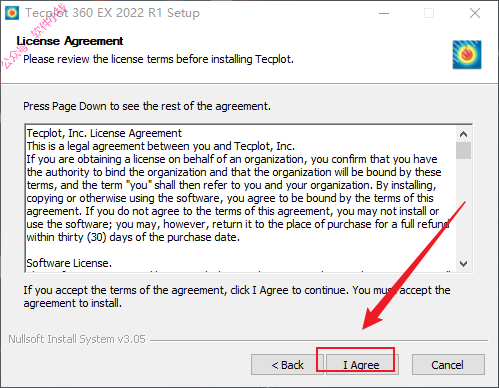Click the Nullsoft Install System v3.05 label
Image resolution: width=499 pixels, height=388 pixels.
77,339
